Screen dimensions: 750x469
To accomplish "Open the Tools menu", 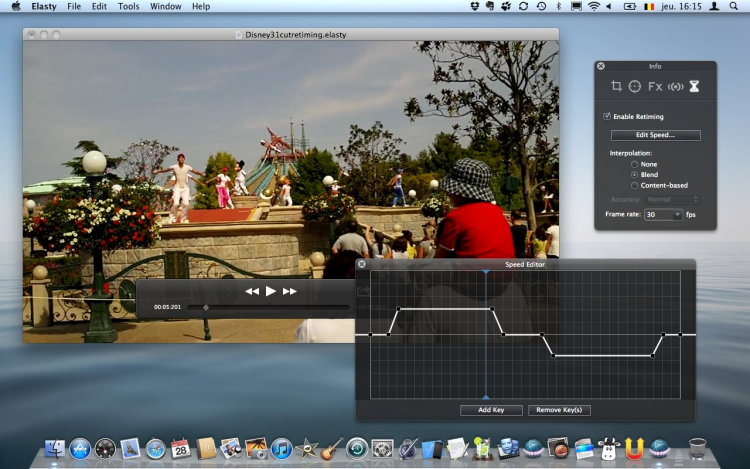I will [x=128, y=6].
